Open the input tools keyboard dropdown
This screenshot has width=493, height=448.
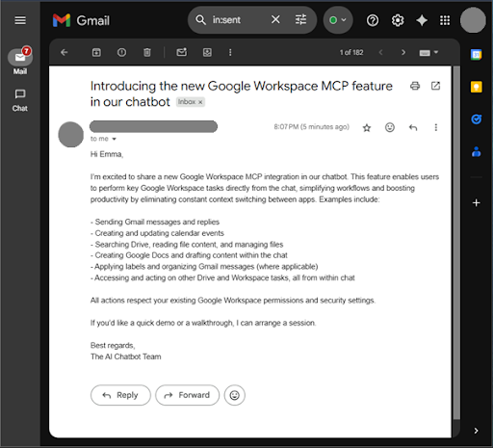428,52
